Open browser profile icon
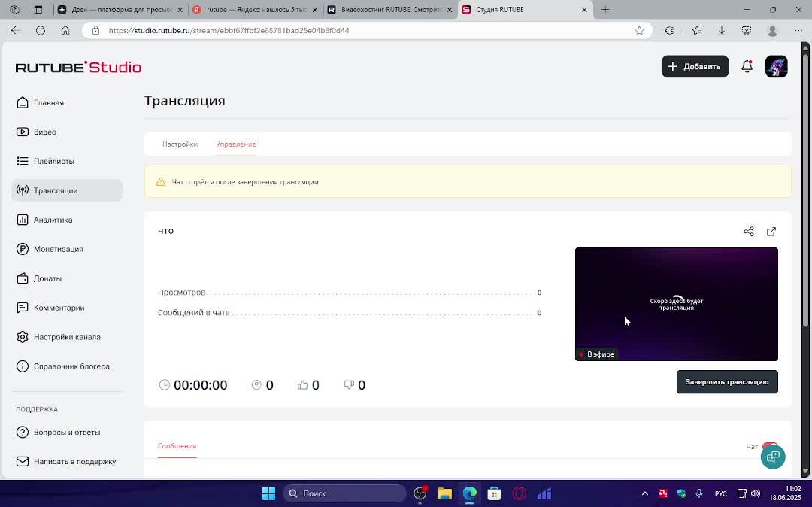The height and width of the screenshot is (507, 812). pyautogui.click(x=772, y=31)
